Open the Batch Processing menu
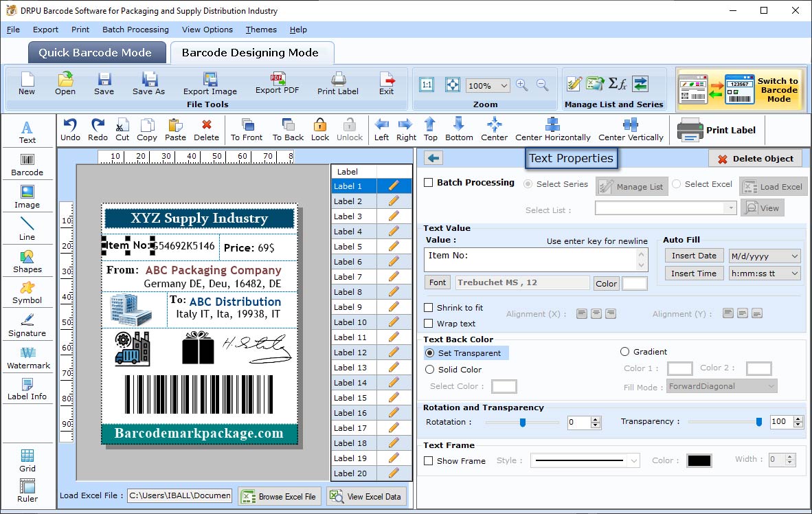This screenshot has width=812, height=514. pyautogui.click(x=136, y=30)
